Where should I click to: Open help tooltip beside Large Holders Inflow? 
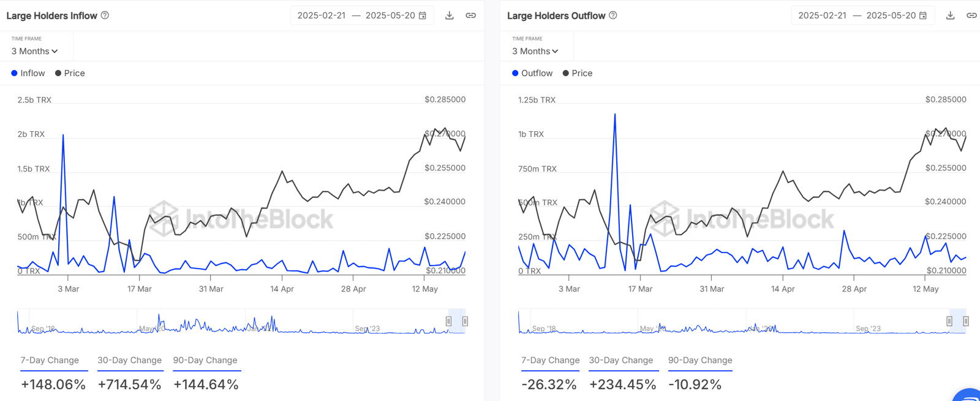coord(105,15)
